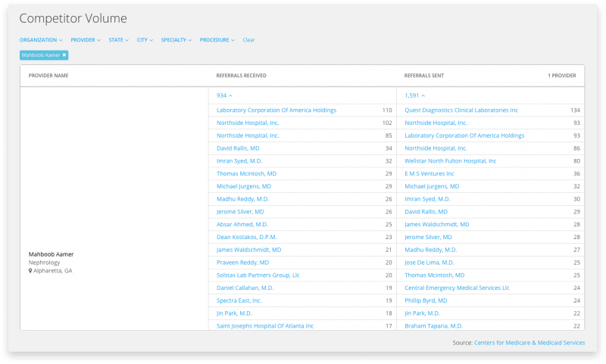Open Phillip Byrd, MD link
Viewport: 606px width, 364px height.
click(x=426, y=300)
